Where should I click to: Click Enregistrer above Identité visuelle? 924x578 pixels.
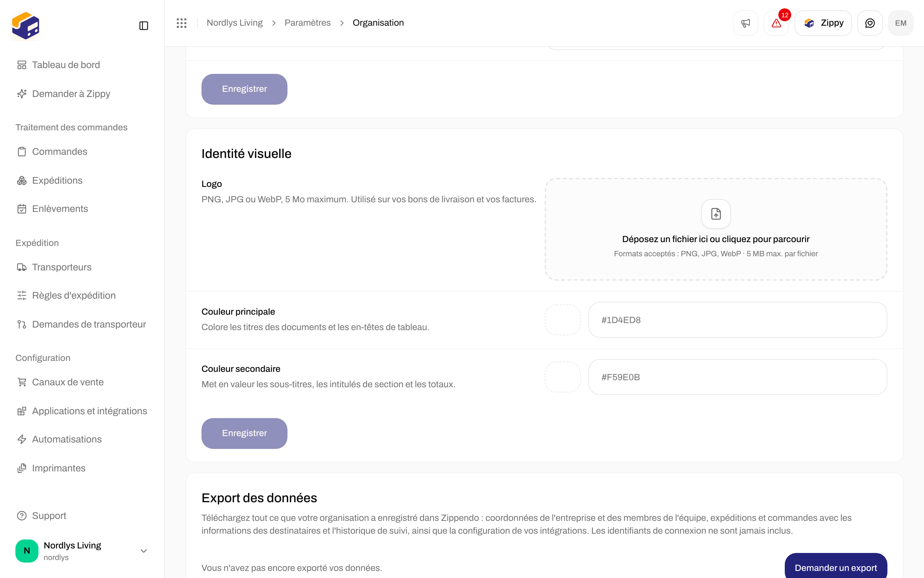click(244, 89)
